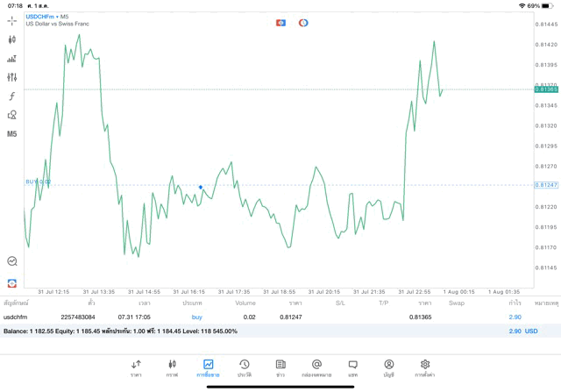Open the กล่องจดหมาย mailbox tab

[316, 367]
